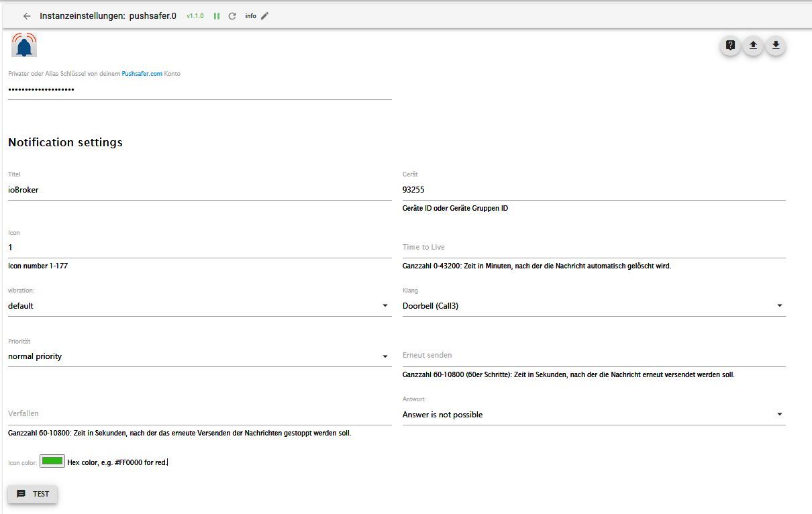Image resolution: width=812 pixels, height=514 pixels.
Task: Click the Pushsafer bell logo
Action: (24, 45)
